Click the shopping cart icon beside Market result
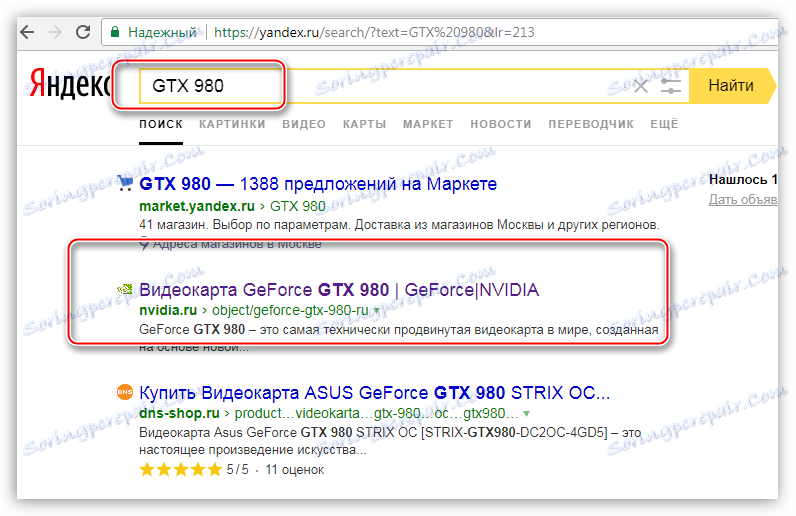This screenshot has width=796, height=516. 125,183
